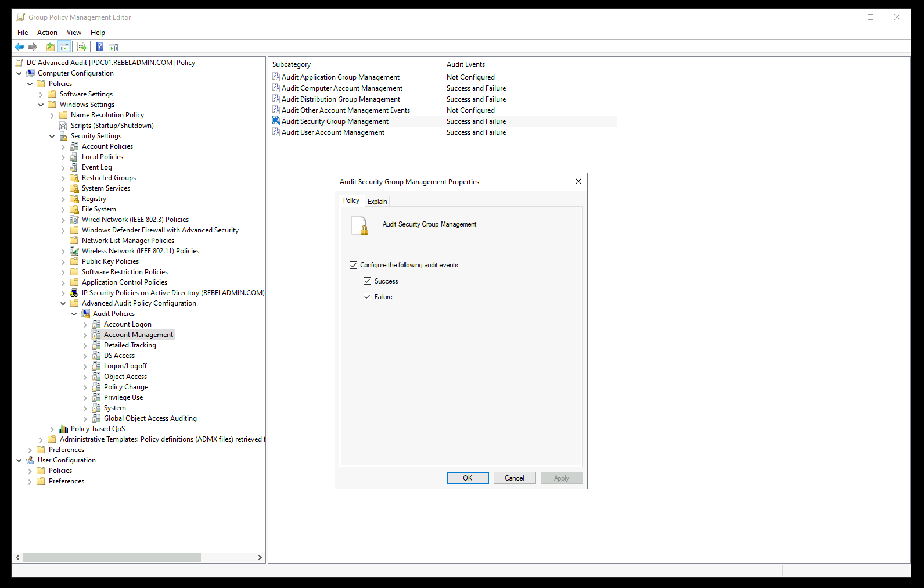The image size is (924, 588).
Task: Select the Policy Change tree item
Action: (126, 387)
